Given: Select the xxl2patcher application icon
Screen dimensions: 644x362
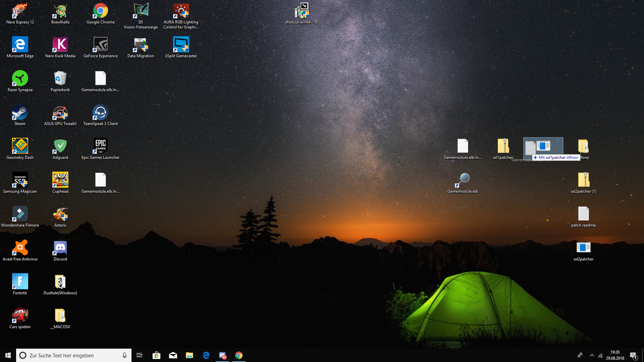Looking at the screenshot, I should pos(584,250).
